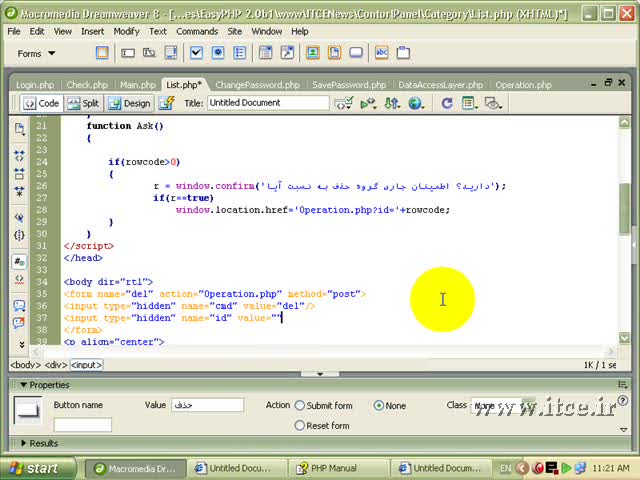Image resolution: width=640 pixels, height=480 pixels.
Task: Click the Refresh Design View icon
Action: [x=447, y=103]
